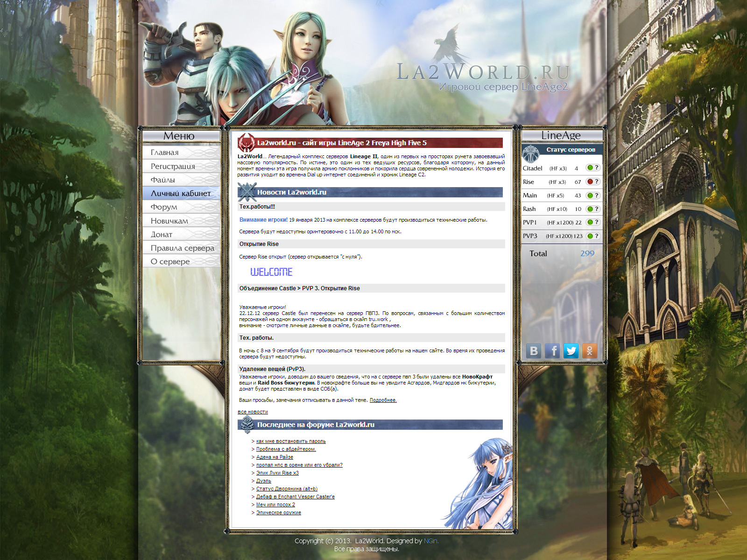
Task: Click the green status dot for PVP1
Action: (x=590, y=222)
